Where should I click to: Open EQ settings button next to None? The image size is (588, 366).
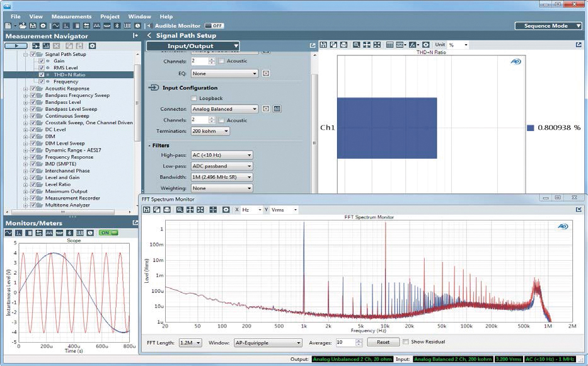266,74
